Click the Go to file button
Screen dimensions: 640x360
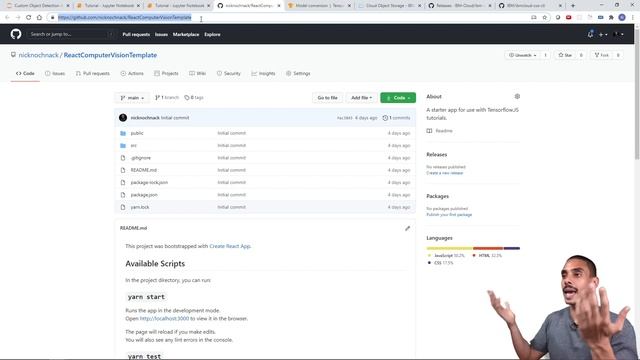click(327, 98)
